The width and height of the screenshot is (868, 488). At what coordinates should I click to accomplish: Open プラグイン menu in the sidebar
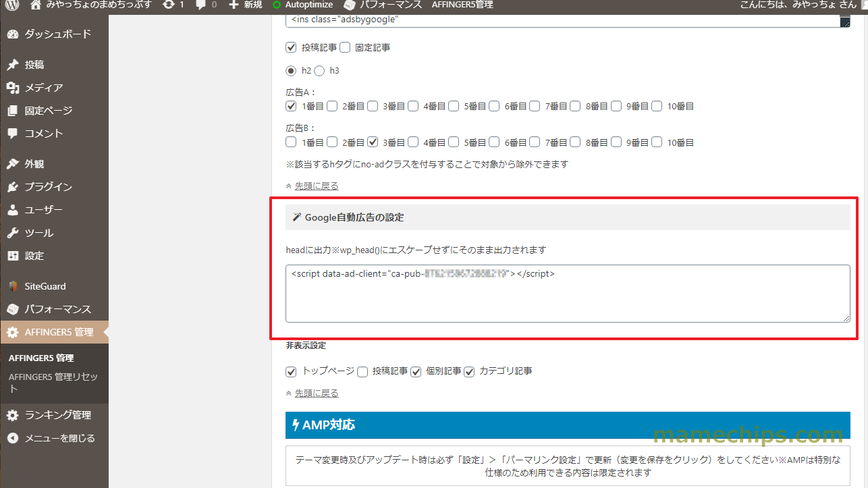point(54,187)
